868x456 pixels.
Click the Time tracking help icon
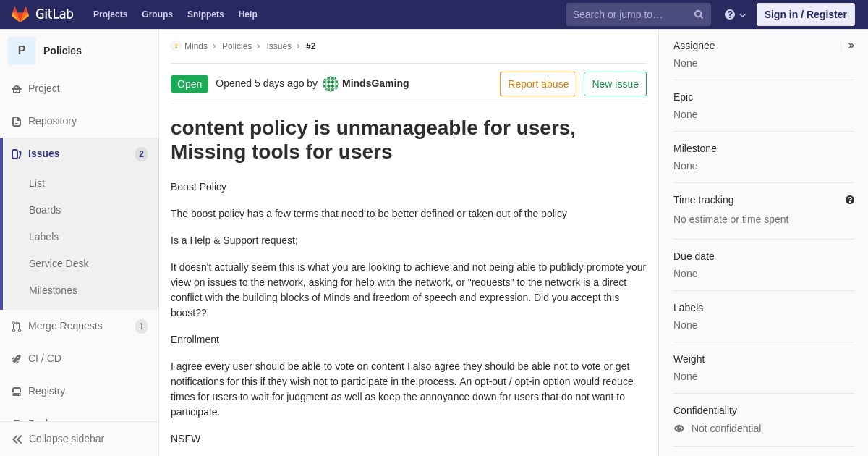point(850,200)
